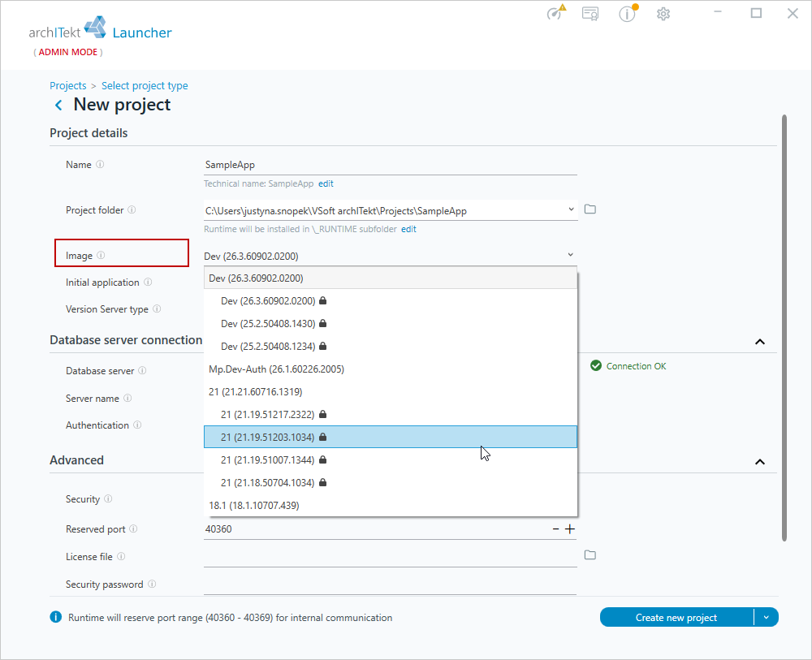The image size is (812, 660).
Task: Select image 18.1 (18.1.10707.439)
Action: tap(391, 505)
